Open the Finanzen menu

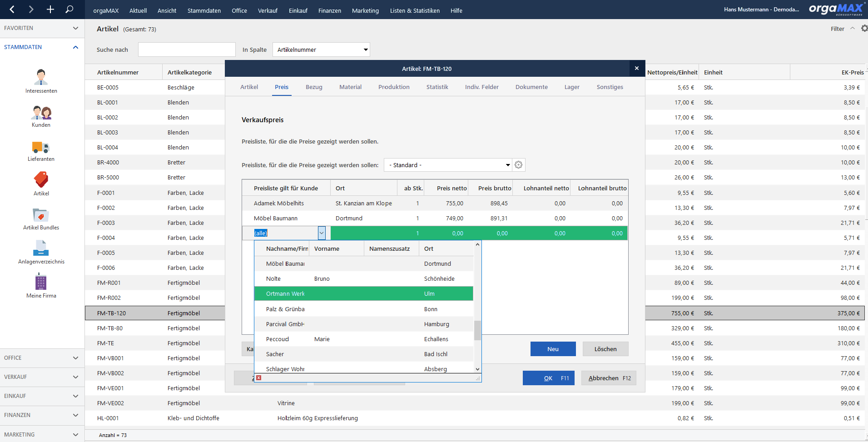click(329, 10)
